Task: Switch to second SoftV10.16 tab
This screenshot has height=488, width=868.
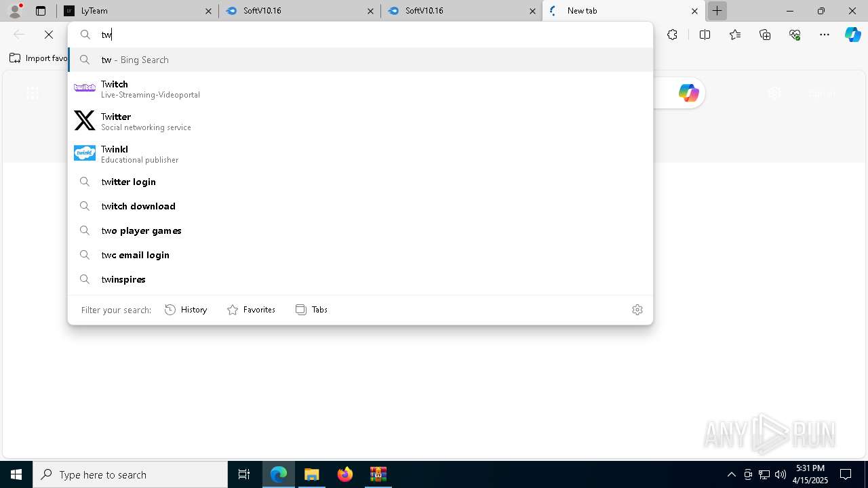Action: pyautogui.click(x=462, y=11)
